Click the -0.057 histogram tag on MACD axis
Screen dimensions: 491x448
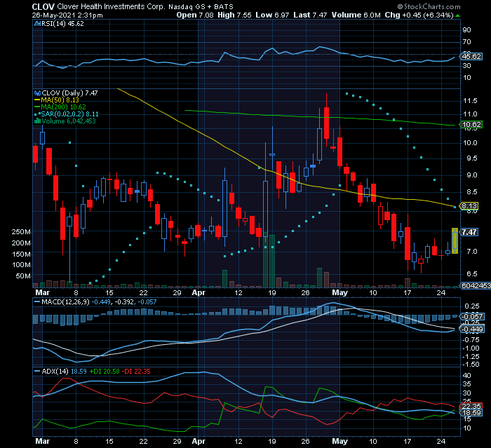[x=472, y=317]
